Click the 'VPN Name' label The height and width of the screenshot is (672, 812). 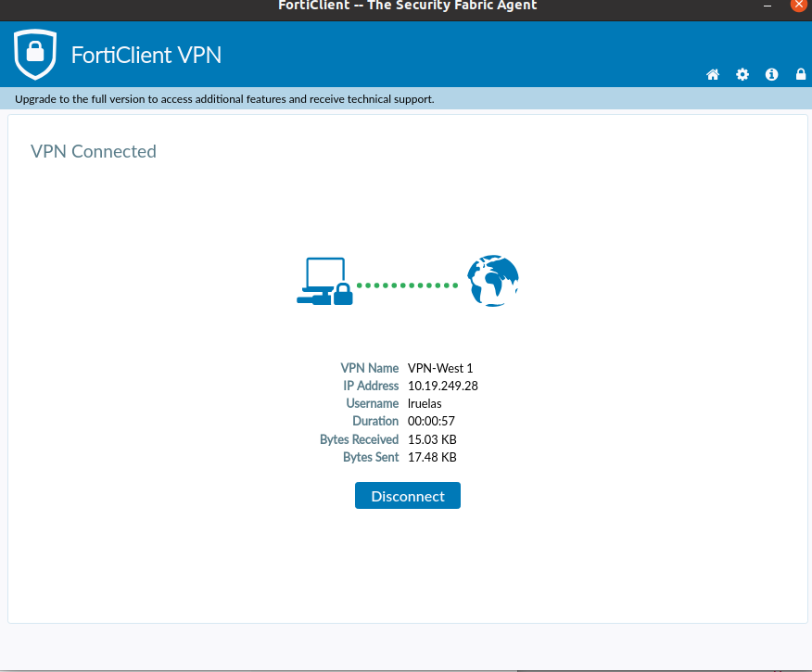click(370, 368)
